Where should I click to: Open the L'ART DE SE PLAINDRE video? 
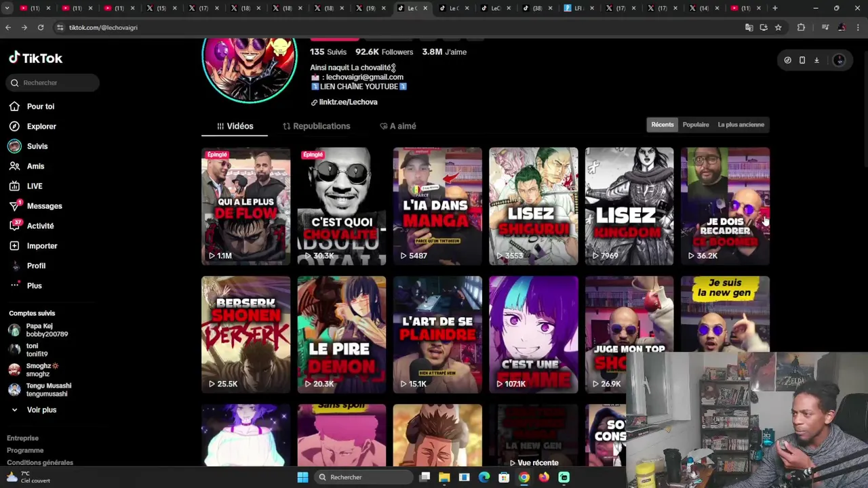pos(437,335)
